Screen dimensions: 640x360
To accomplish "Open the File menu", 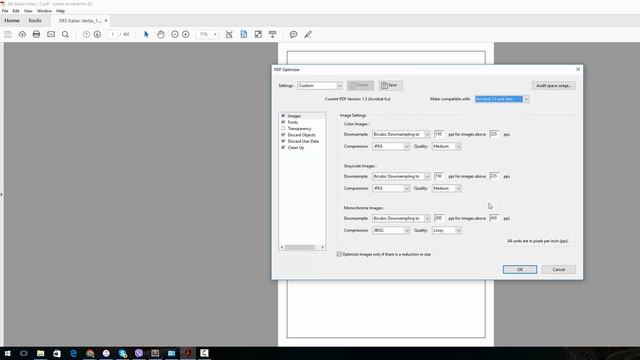I will (5, 11).
